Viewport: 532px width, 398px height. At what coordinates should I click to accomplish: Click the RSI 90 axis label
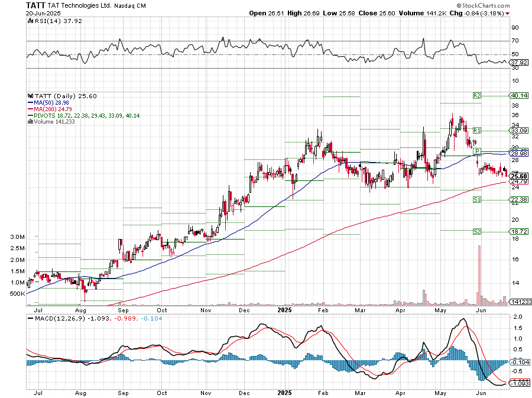point(515,27)
